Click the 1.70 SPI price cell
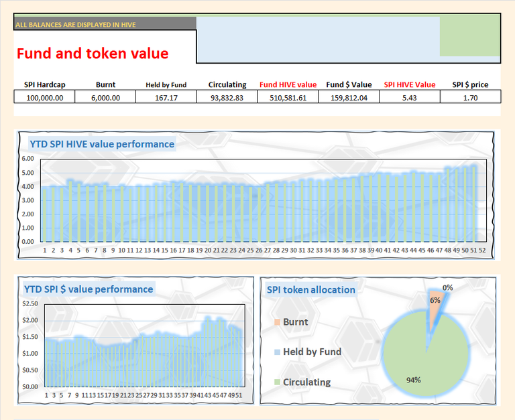Viewport: 515px width, 420px height. click(x=470, y=97)
